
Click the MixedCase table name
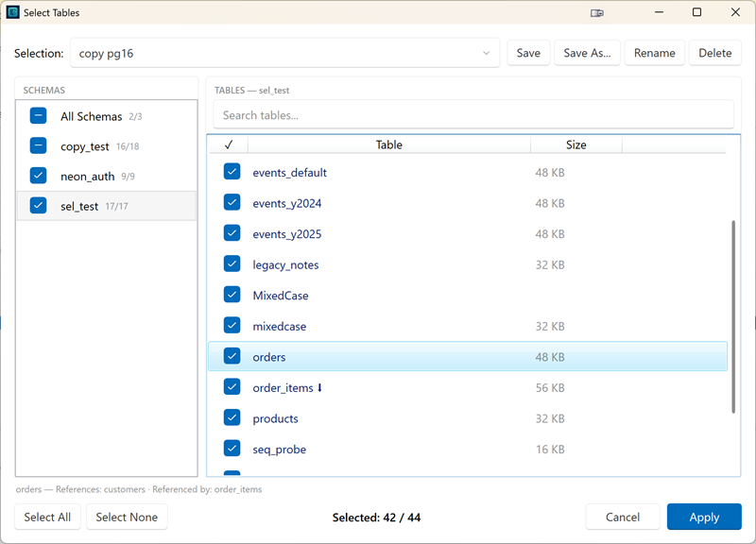pyautogui.click(x=281, y=296)
